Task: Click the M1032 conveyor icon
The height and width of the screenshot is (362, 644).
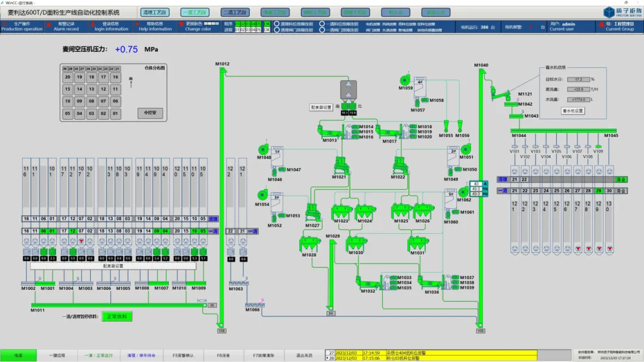Action: point(368,283)
